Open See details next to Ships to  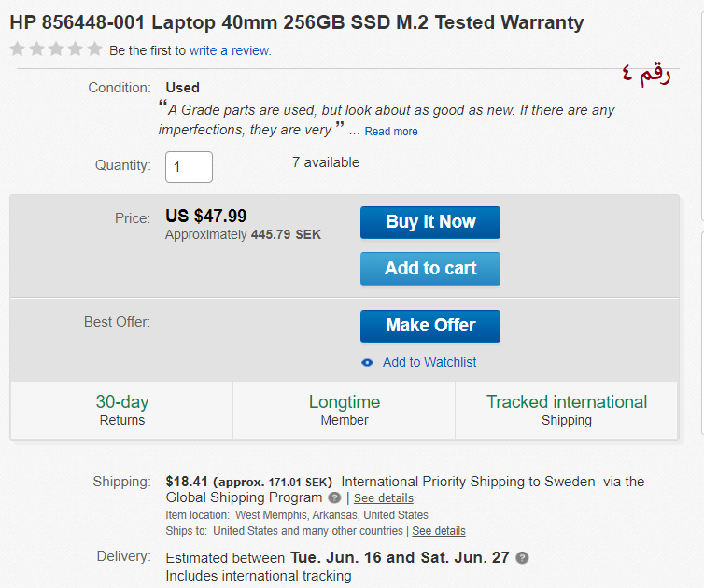[439, 531]
